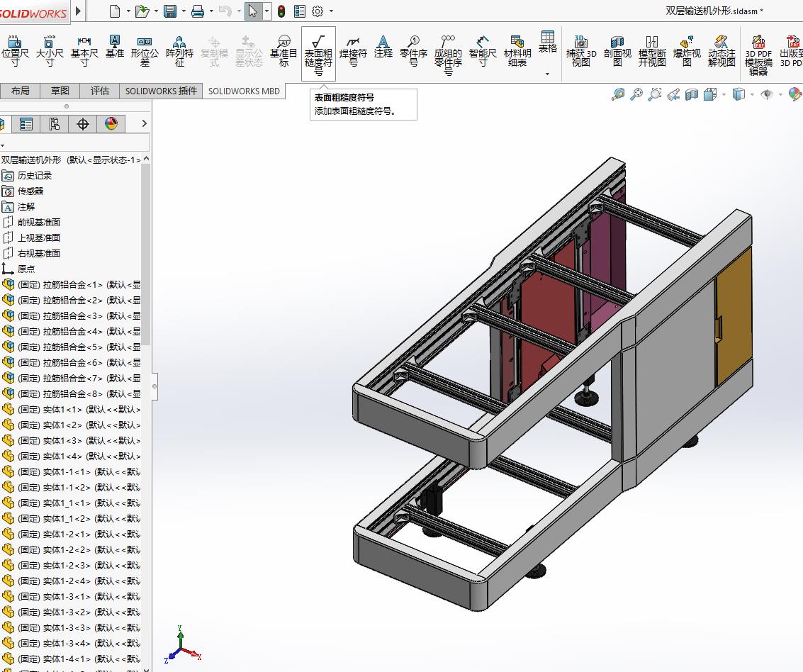Restore the previous view in heads-up toolbar
Viewport: 803px width, 672px height.
tap(673, 94)
